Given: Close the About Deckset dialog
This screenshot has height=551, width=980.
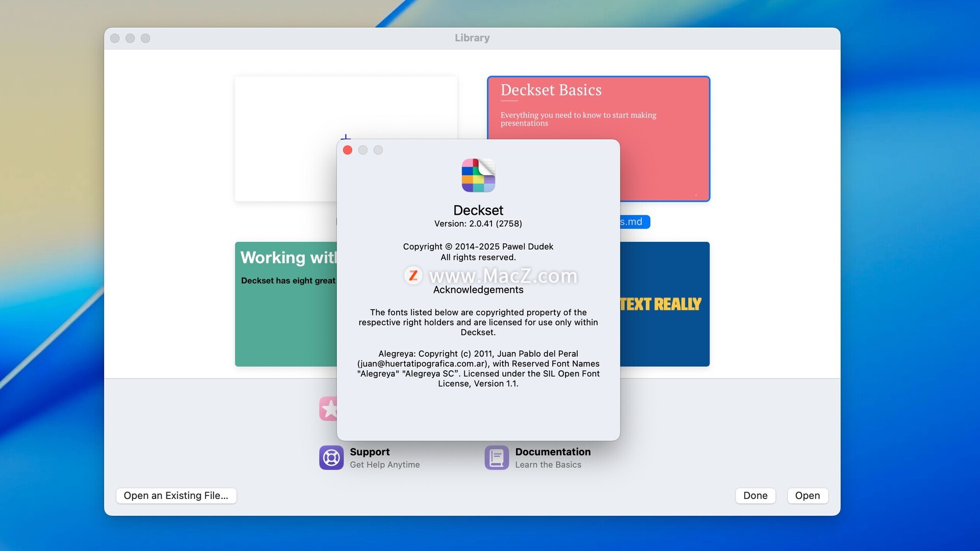Looking at the screenshot, I should pos(348,150).
